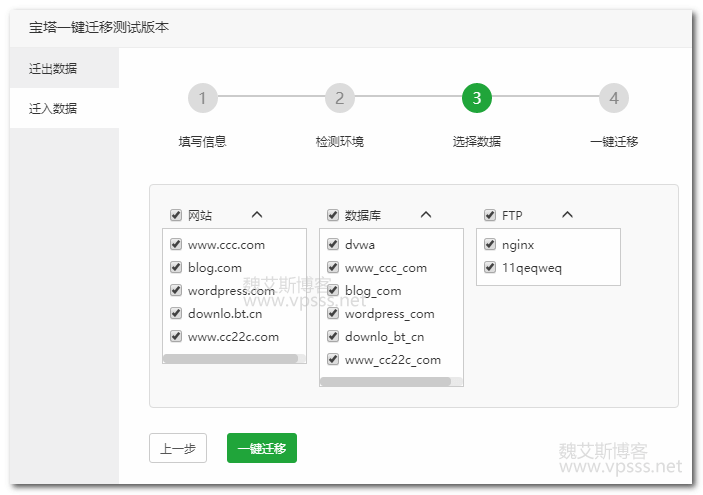This screenshot has width=703, height=495.
Task: Uncheck the www.ccc.com website
Action: [x=176, y=244]
